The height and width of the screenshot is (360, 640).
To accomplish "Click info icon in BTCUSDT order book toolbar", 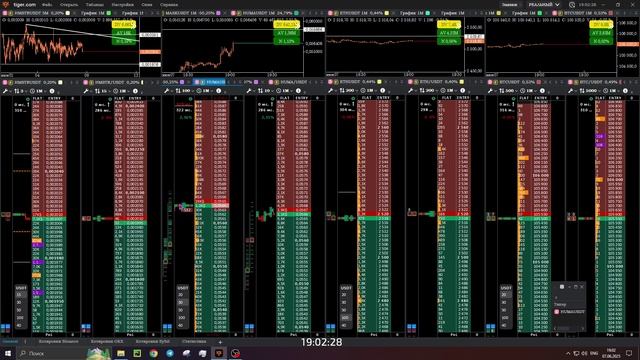I will 542,91.
